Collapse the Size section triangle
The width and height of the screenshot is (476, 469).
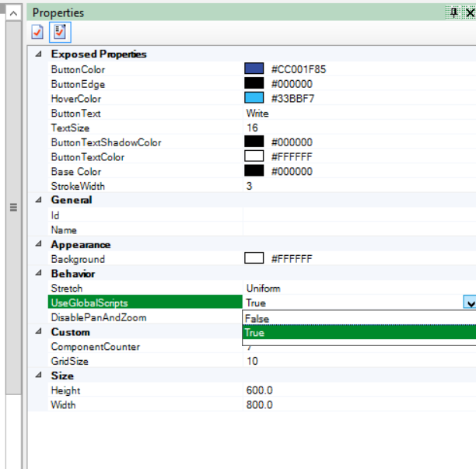38,376
